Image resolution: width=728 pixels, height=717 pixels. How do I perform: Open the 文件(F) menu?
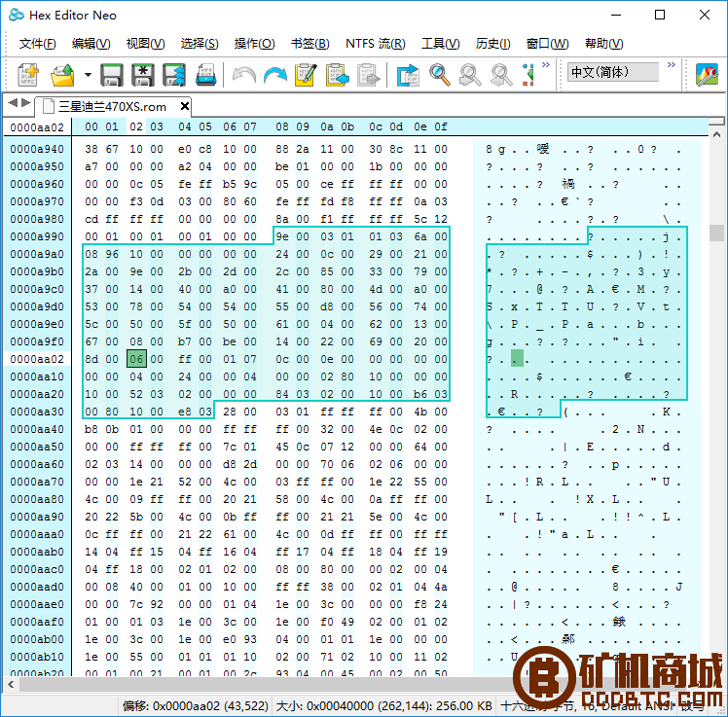[x=38, y=44]
